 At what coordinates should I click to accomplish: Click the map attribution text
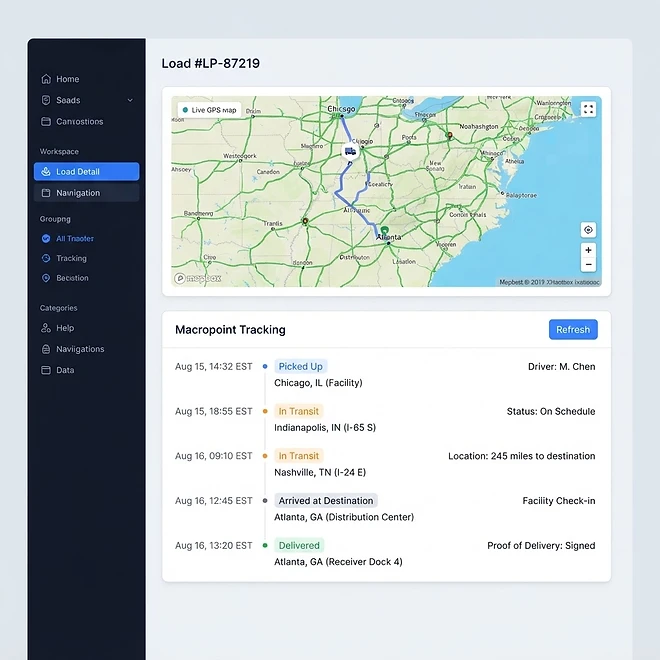549,282
